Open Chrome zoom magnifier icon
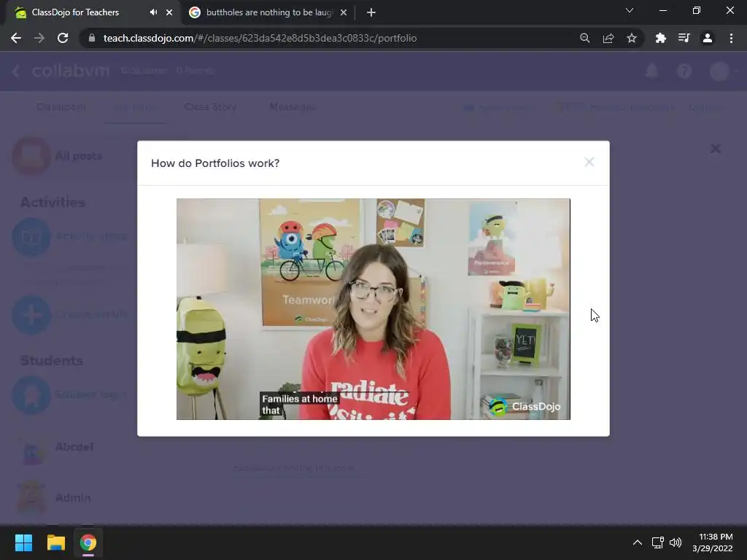The image size is (747, 560). [584, 38]
